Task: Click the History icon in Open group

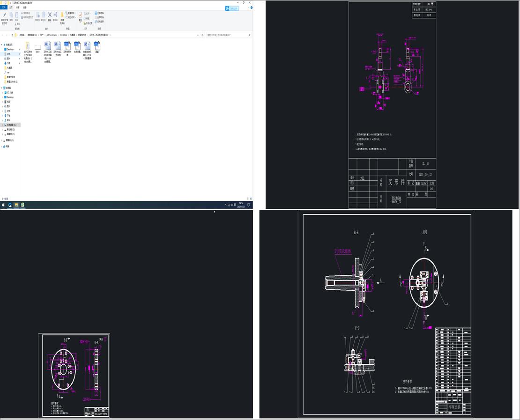Action: [x=88, y=23]
